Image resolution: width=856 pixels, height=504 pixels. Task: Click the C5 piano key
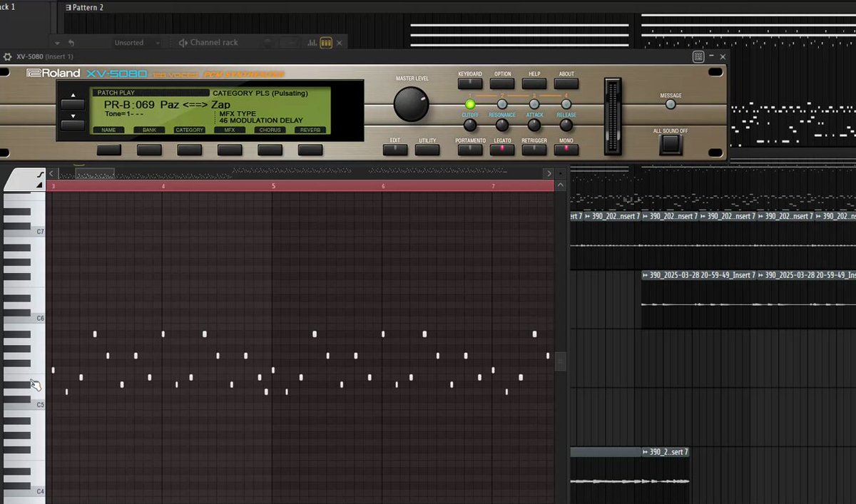[x=25, y=405]
